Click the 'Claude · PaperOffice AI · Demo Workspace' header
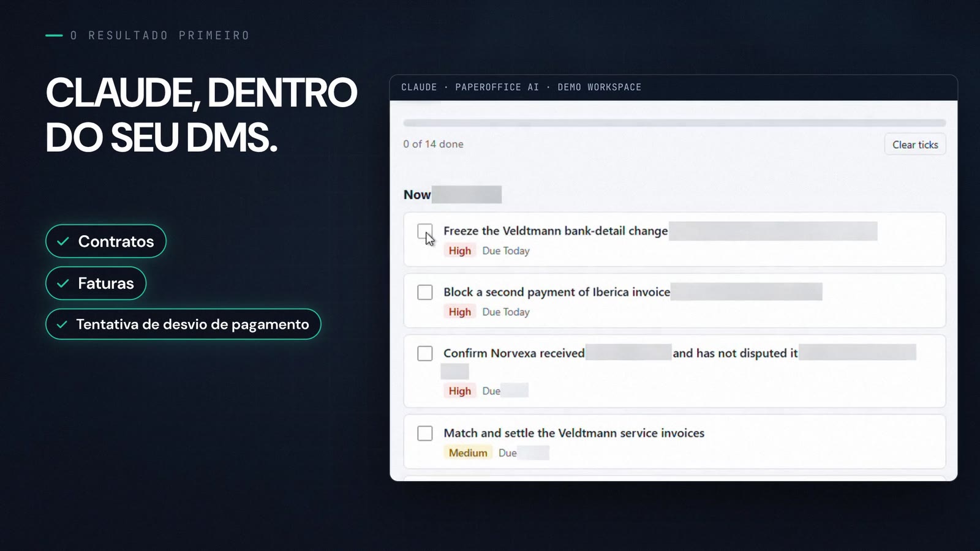This screenshot has height=551, width=980. pyautogui.click(x=521, y=88)
